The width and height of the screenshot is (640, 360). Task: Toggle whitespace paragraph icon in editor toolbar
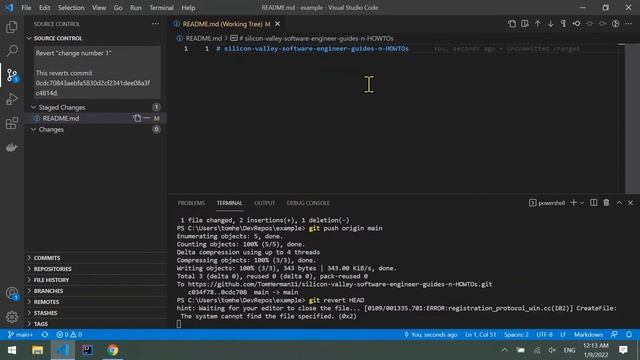[564, 24]
